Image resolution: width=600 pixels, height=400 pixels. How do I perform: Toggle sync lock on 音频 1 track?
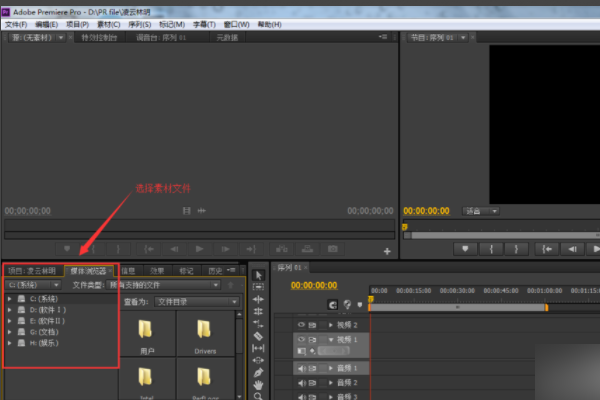(x=313, y=368)
